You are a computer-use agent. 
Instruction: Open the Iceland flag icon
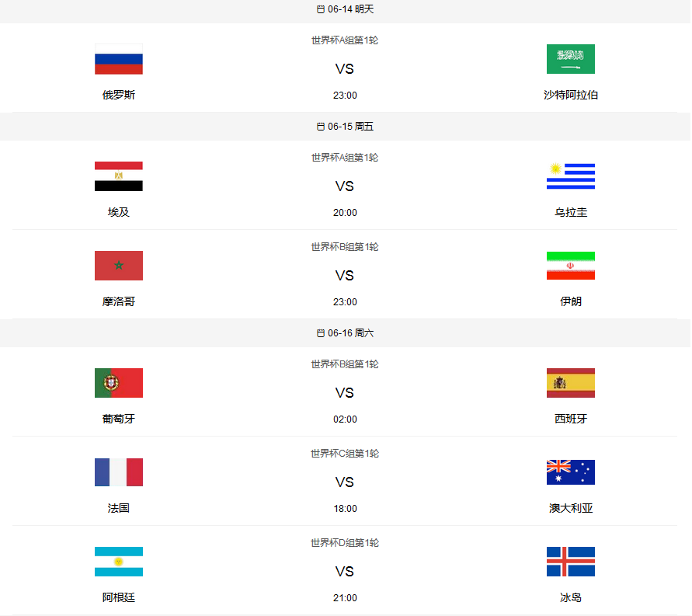570,562
